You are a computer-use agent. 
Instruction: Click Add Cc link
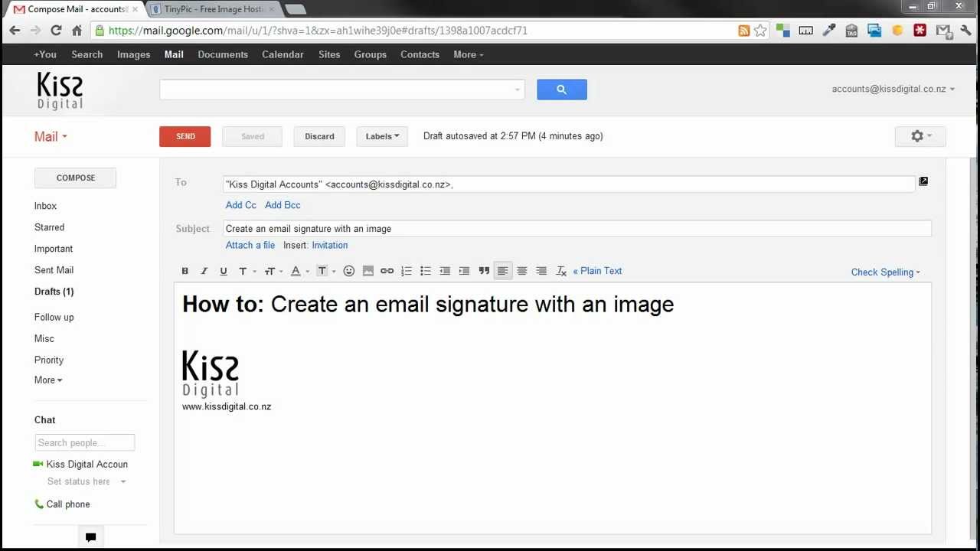[241, 205]
